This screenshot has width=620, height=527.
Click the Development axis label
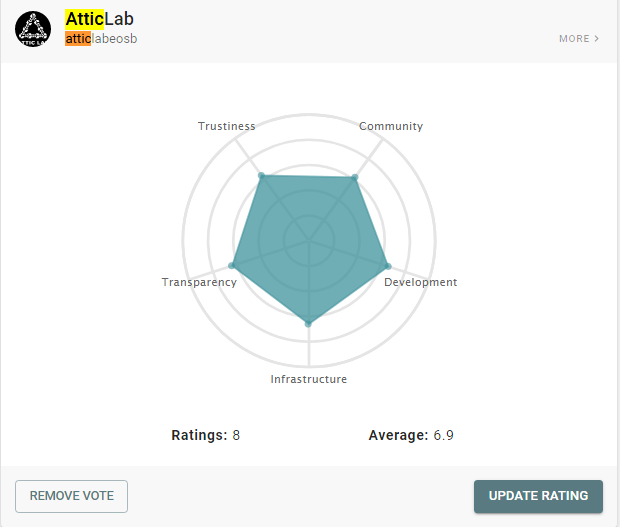point(421,282)
